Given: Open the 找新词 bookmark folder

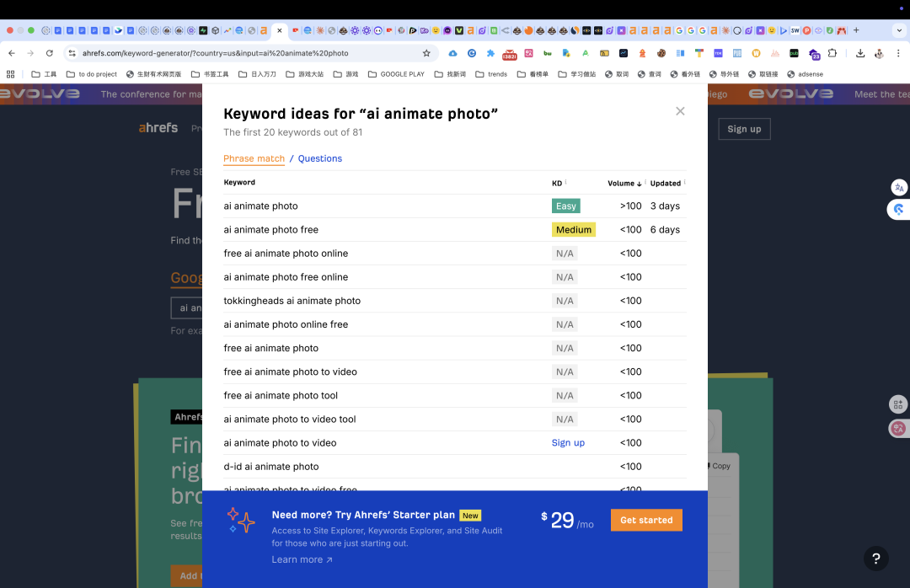Looking at the screenshot, I should (x=450, y=74).
